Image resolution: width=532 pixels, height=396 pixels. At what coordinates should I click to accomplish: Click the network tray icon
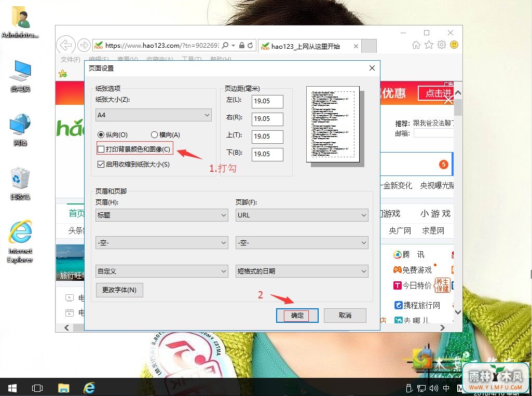(421, 388)
